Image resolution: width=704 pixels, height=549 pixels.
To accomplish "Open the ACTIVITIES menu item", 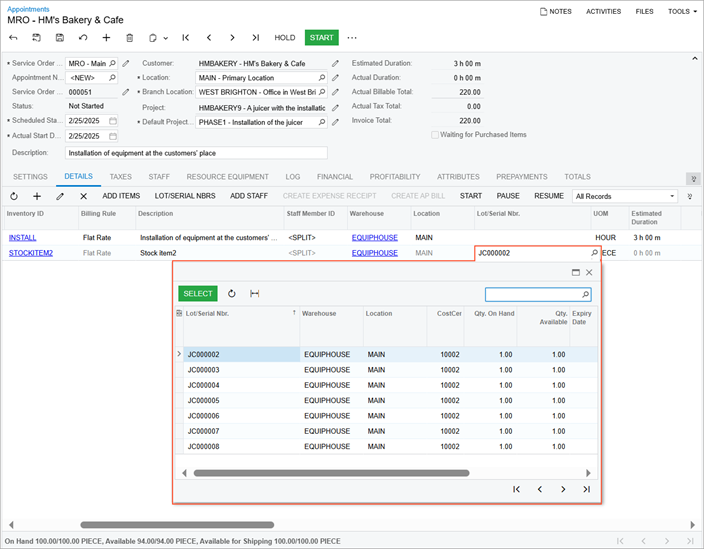I will coord(603,12).
